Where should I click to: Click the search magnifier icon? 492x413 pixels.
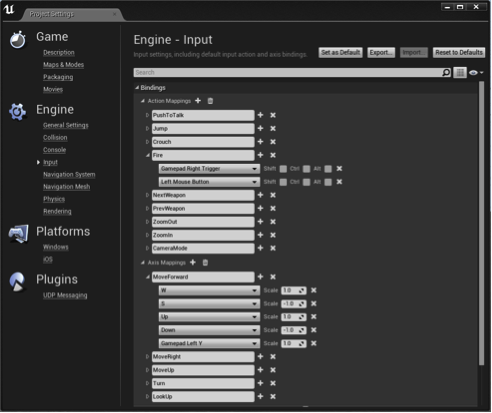(x=446, y=72)
